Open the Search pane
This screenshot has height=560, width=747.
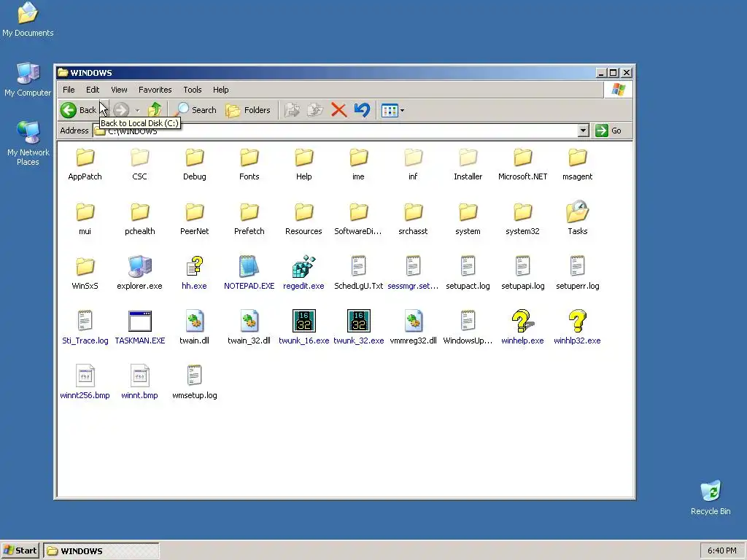point(195,110)
